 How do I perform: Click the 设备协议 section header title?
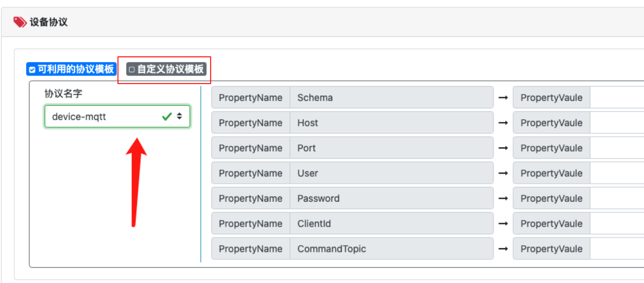[49, 22]
